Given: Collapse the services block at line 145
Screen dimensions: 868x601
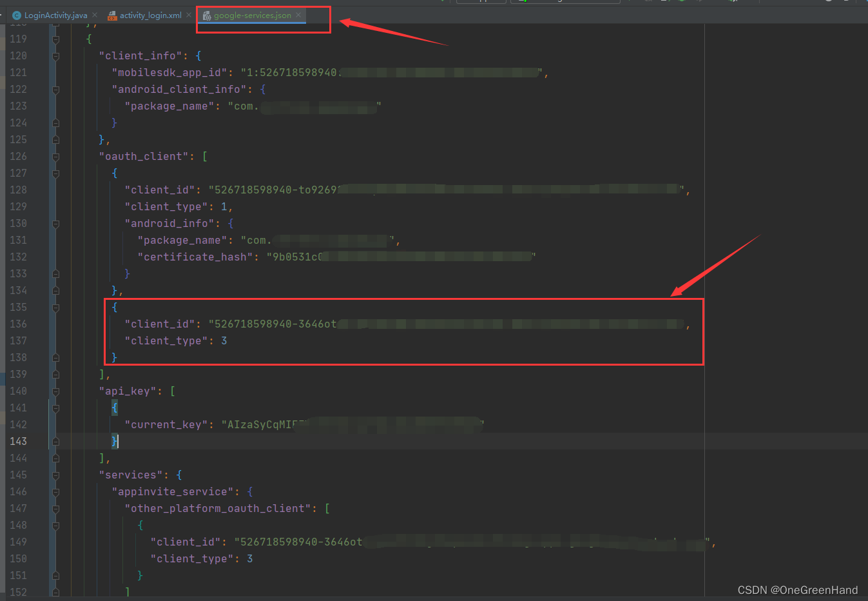Looking at the screenshot, I should 55,475.
